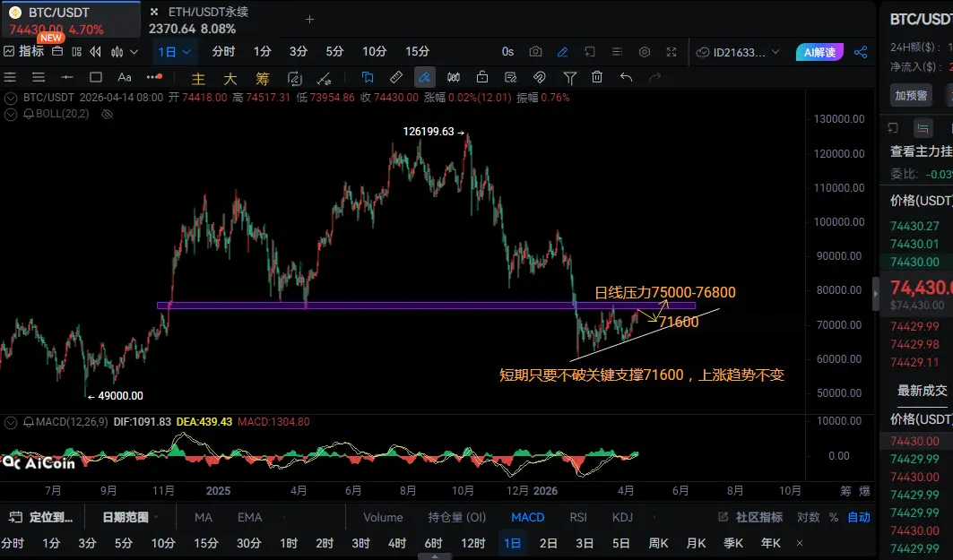The image size is (953, 560).
Task: Click the AI解读 button
Action: click(819, 52)
